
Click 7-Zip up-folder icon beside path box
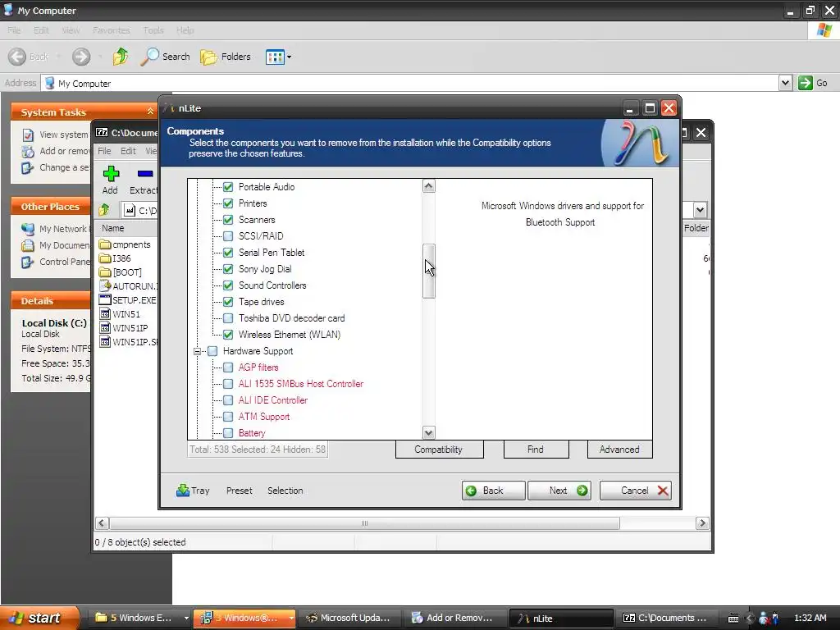coord(104,210)
